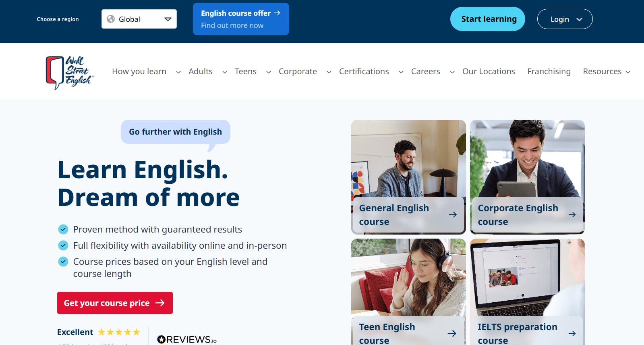
Task: Open Corporate menu item
Action: tap(298, 71)
